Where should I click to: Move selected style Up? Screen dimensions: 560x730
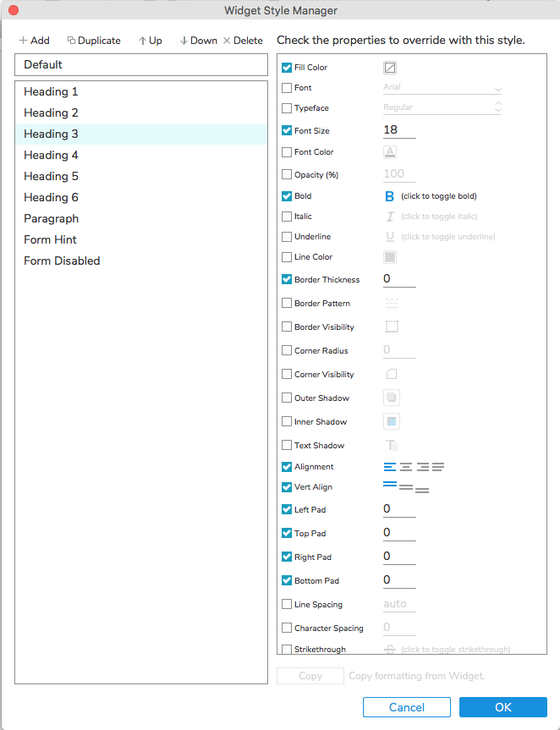(151, 41)
